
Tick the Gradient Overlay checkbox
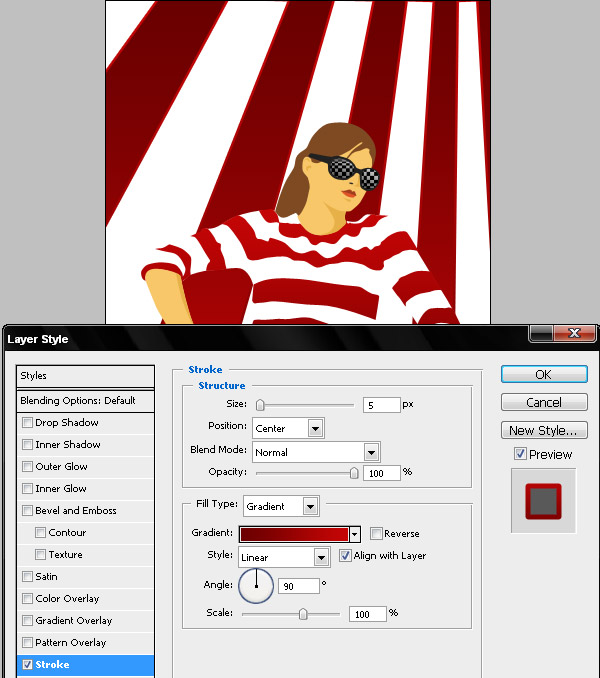tap(27, 621)
